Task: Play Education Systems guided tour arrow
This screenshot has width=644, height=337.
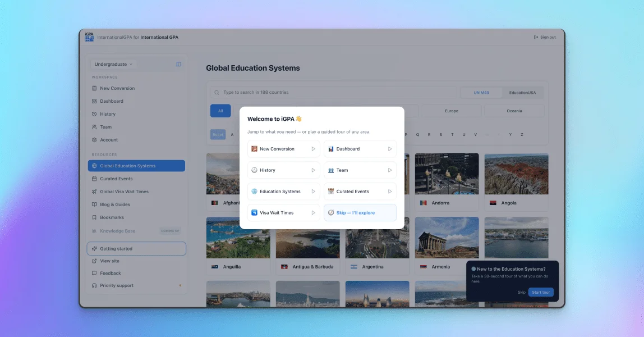Action: pyautogui.click(x=313, y=192)
